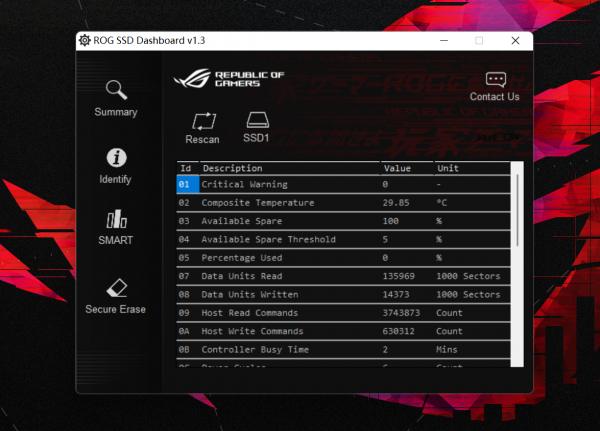Click the Mins unit cell
Image resolution: width=600 pixels, height=431 pixels.
click(447, 350)
